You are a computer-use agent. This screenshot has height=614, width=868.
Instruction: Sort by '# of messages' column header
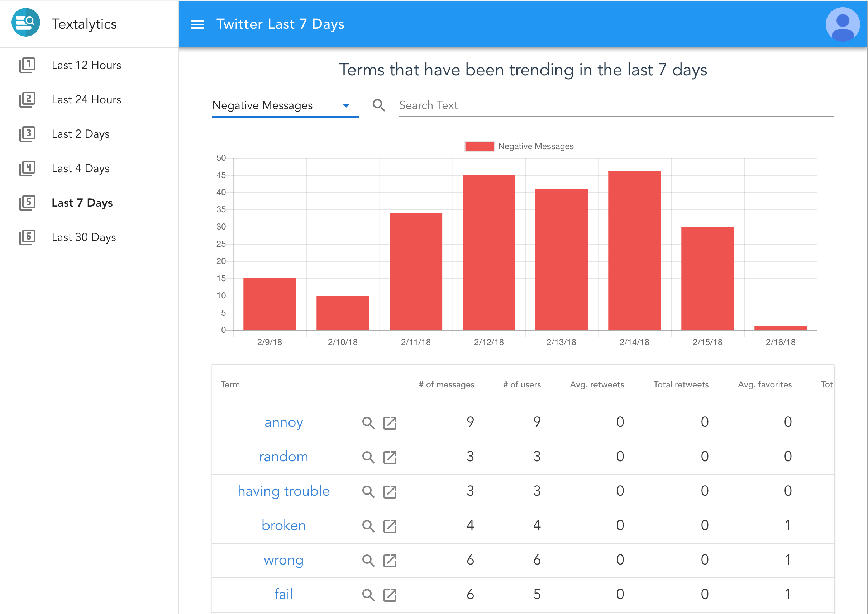coord(446,384)
